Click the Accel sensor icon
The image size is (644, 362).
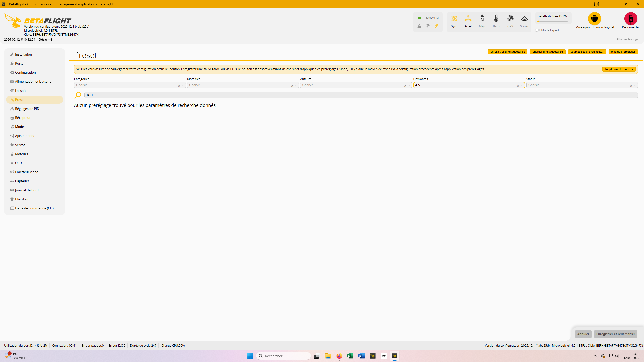[x=468, y=19]
